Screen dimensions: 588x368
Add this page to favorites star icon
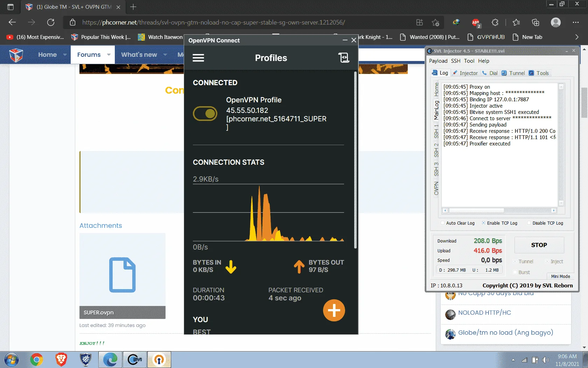pyautogui.click(x=435, y=22)
